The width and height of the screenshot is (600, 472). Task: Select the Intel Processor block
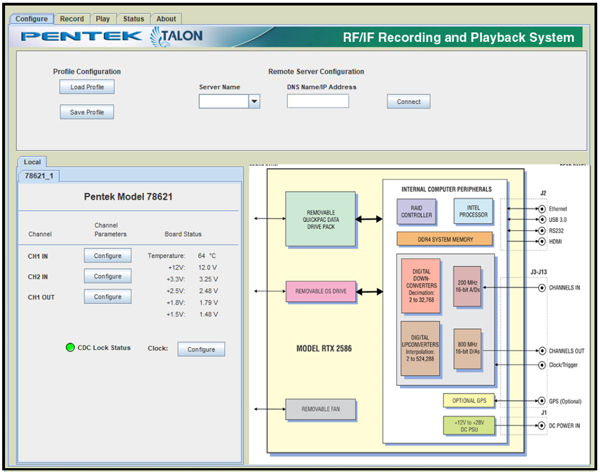pos(473,211)
